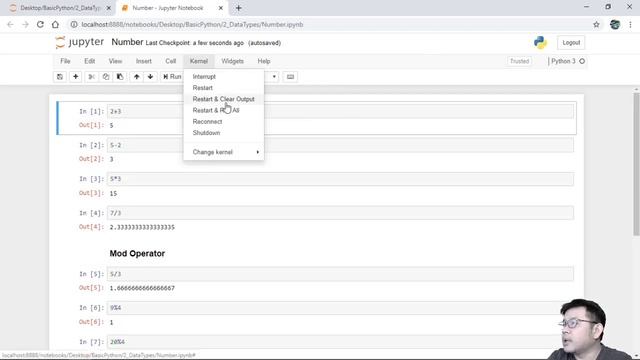Screen dimensions: 640x360
Task: Close the open Kernel menu
Action: 199,61
